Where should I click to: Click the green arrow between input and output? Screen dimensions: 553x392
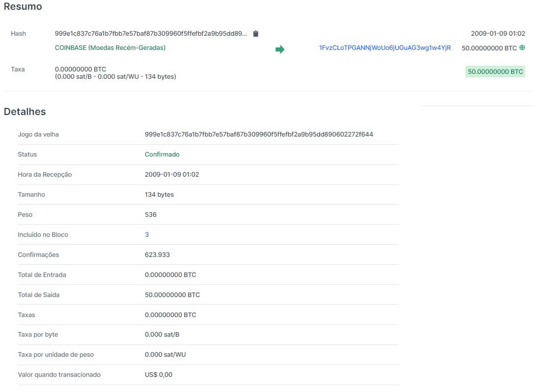click(279, 49)
